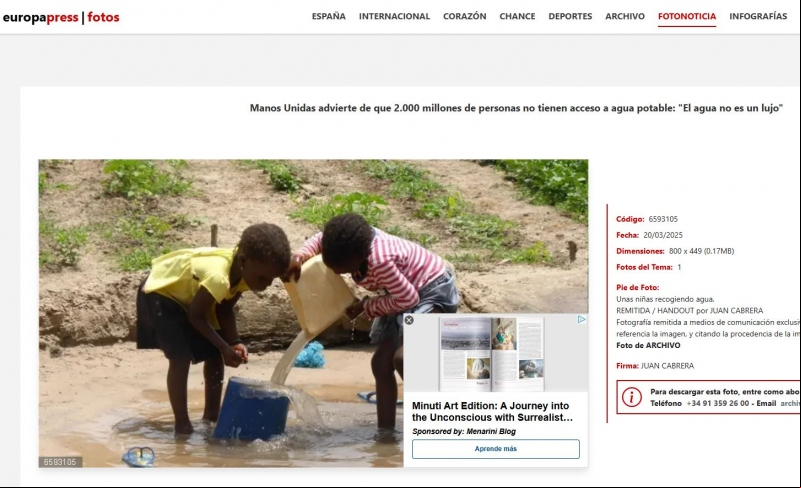Screen dimensions: 801x488
Task: Close the ad with the X icon
Action: point(409,320)
